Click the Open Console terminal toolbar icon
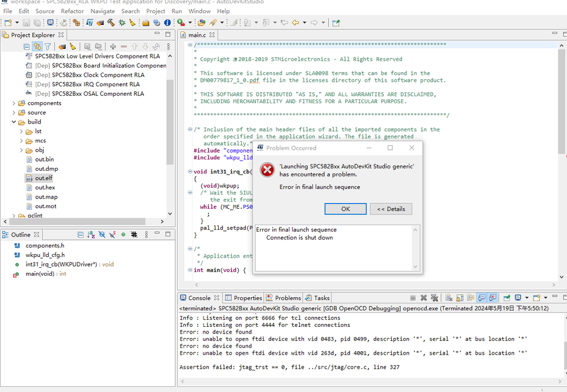This screenshot has height=392, width=567. point(51,23)
